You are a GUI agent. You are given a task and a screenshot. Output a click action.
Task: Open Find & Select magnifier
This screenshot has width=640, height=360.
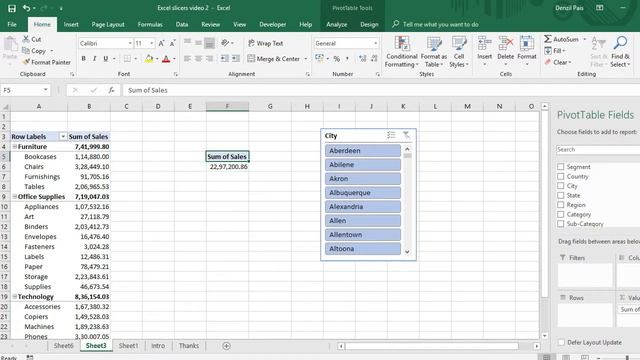pos(620,51)
